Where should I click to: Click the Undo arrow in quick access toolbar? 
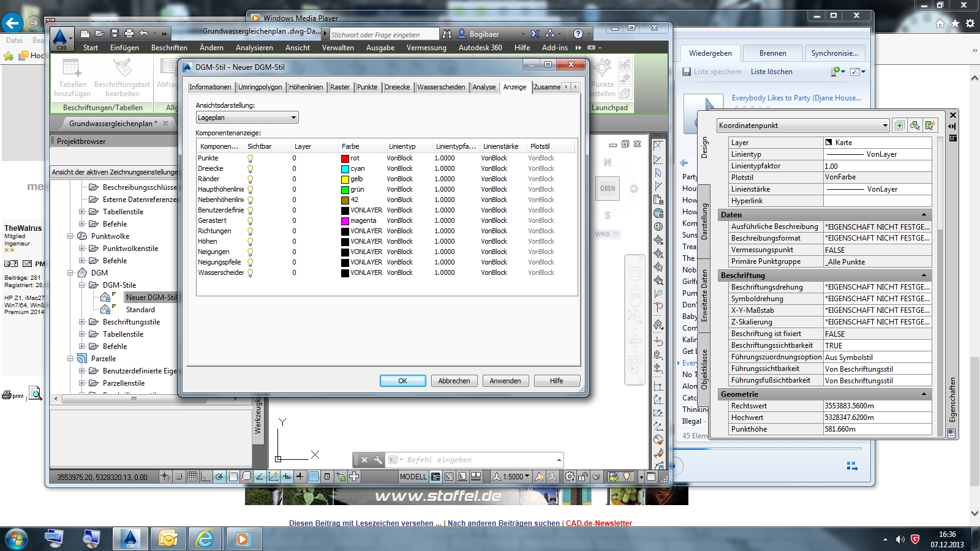click(144, 34)
